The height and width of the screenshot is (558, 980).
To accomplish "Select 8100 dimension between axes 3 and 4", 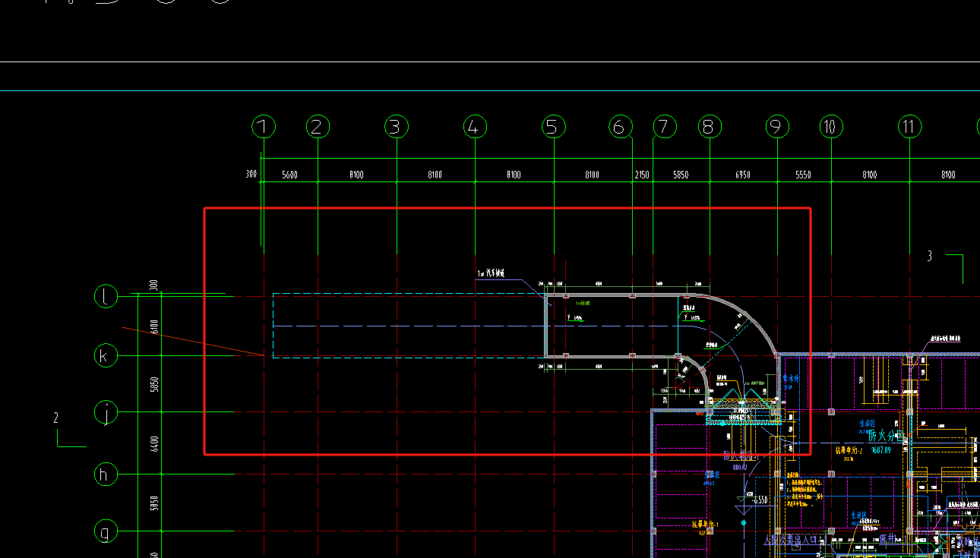I will 435,175.
